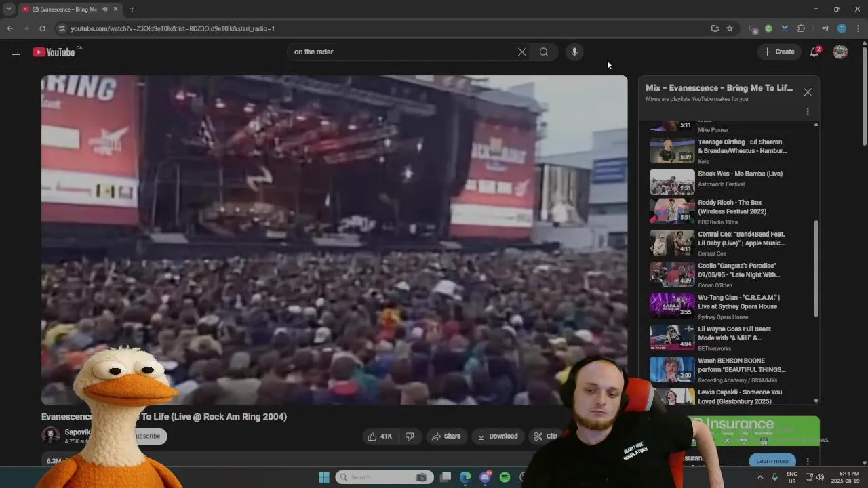868x488 pixels.
Task: Open the Windows Start menu
Action: [323, 477]
